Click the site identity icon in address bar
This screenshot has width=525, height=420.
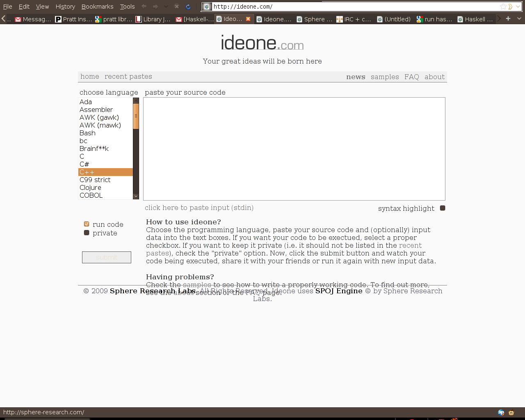click(207, 7)
